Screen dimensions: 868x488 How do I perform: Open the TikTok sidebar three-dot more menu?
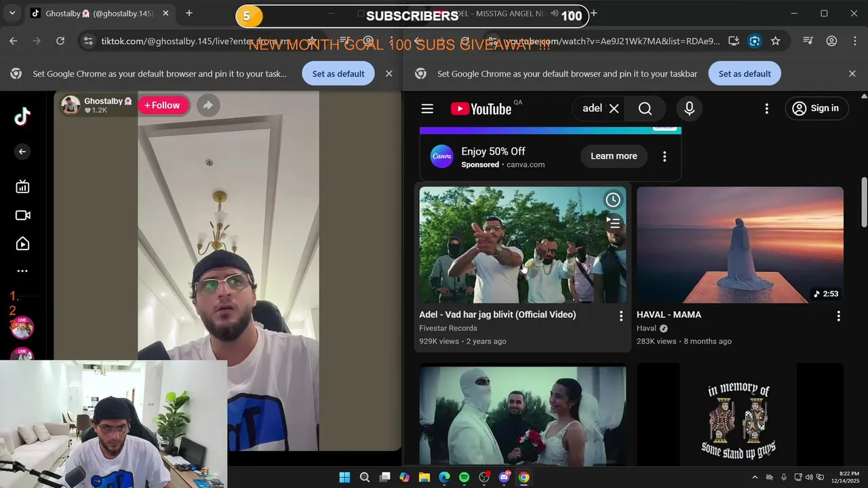pyautogui.click(x=22, y=271)
